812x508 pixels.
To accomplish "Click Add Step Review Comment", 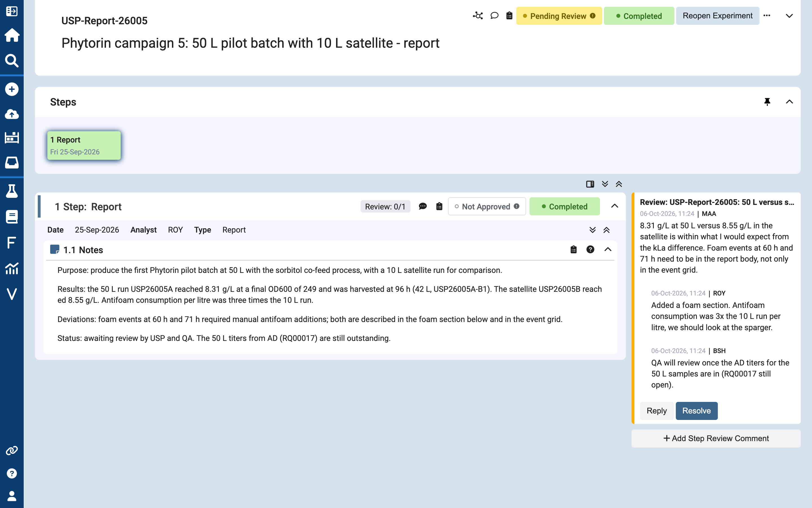I will (716, 439).
